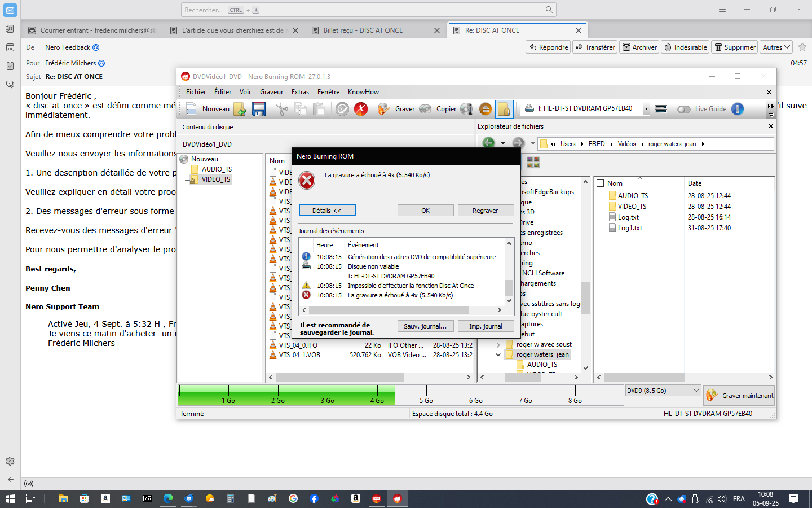812x508 pixels.
Task: Tick the select-all checkbox beside Nom header
Action: click(x=601, y=183)
